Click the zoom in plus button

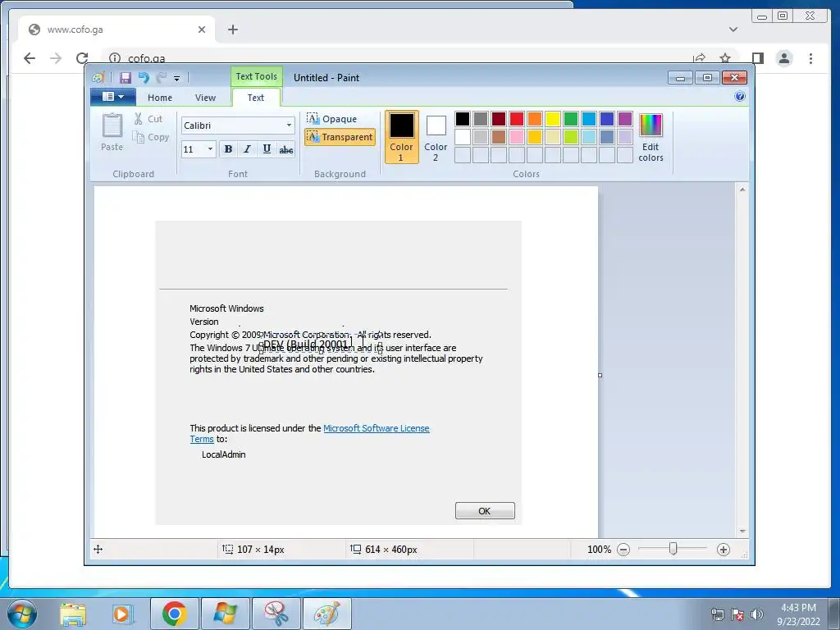[x=724, y=549]
